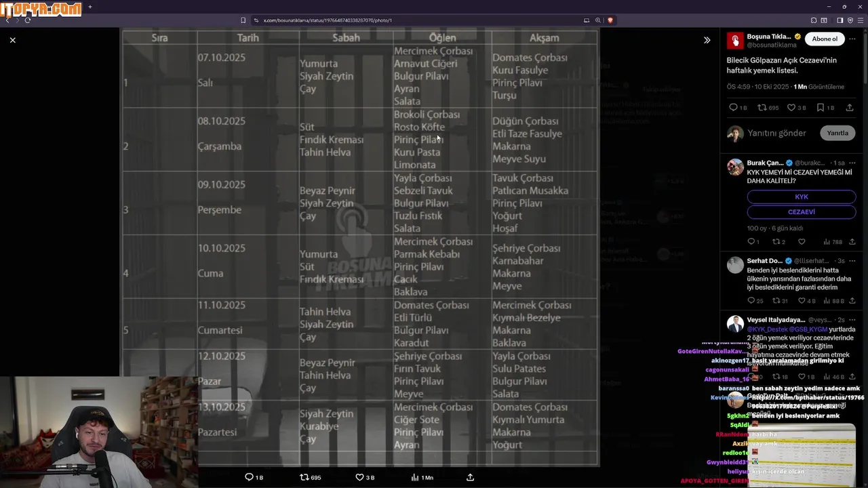Open more options on Burak Çan reply
868x488 pixels.
pyautogui.click(x=852, y=163)
